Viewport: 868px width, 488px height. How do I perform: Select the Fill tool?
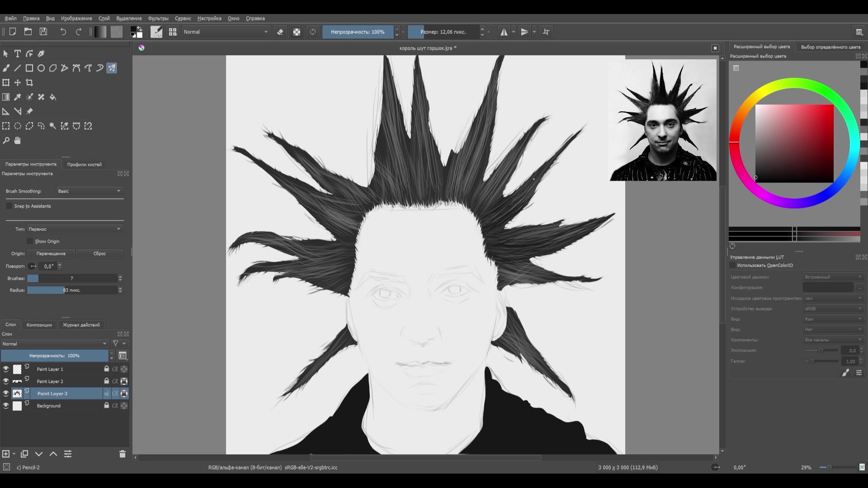tap(52, 97)
